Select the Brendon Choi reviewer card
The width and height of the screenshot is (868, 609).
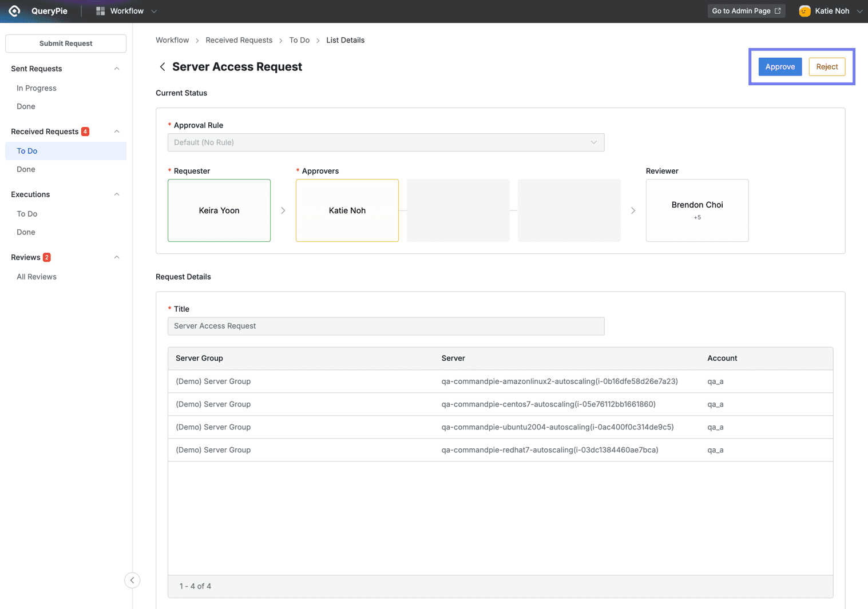697,210
